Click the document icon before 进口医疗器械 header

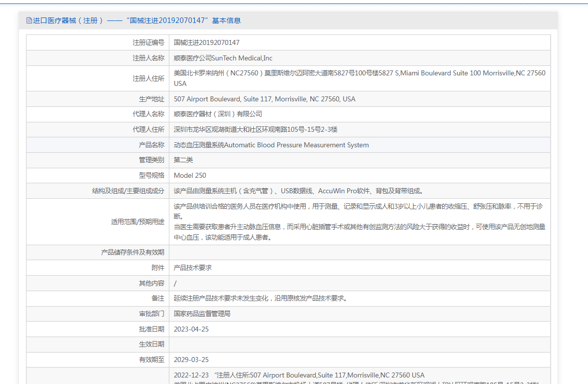[x=29, y=20]
